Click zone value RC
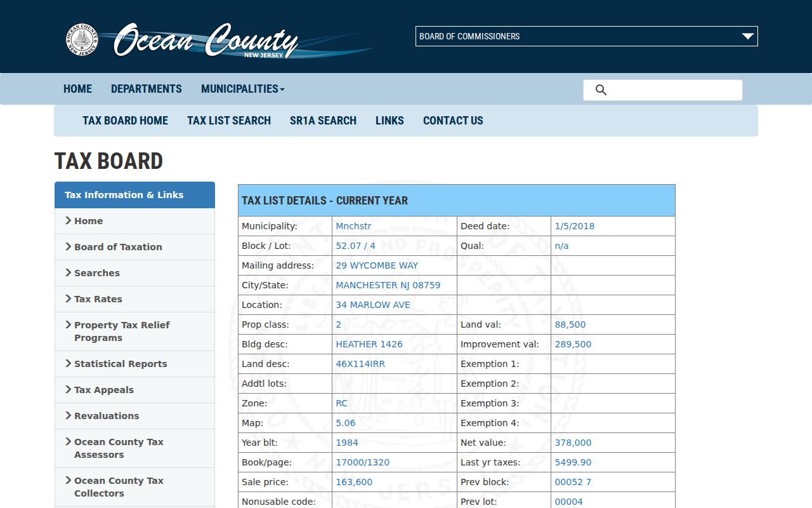 click(342, 403)
